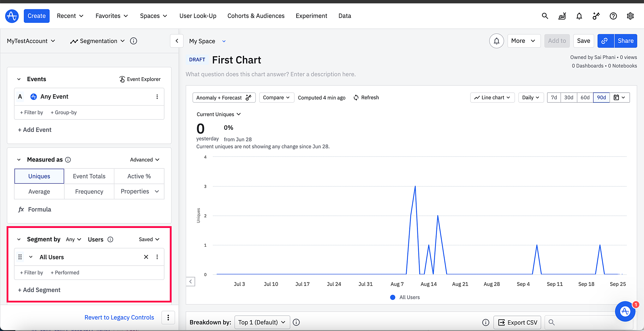Select the Uniques measurement option
Screen dimensions: 644x331
click(x=39, y=176)
